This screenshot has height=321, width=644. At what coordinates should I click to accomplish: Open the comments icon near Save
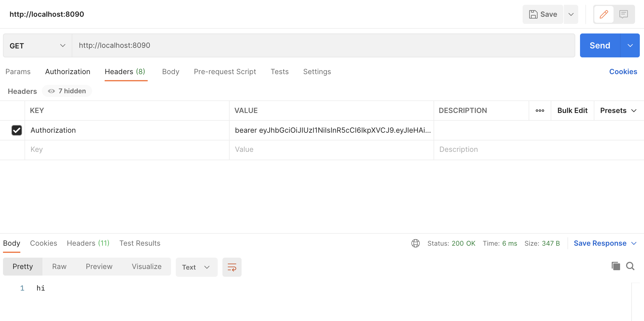pyautogui.click(x=624, y=14)
